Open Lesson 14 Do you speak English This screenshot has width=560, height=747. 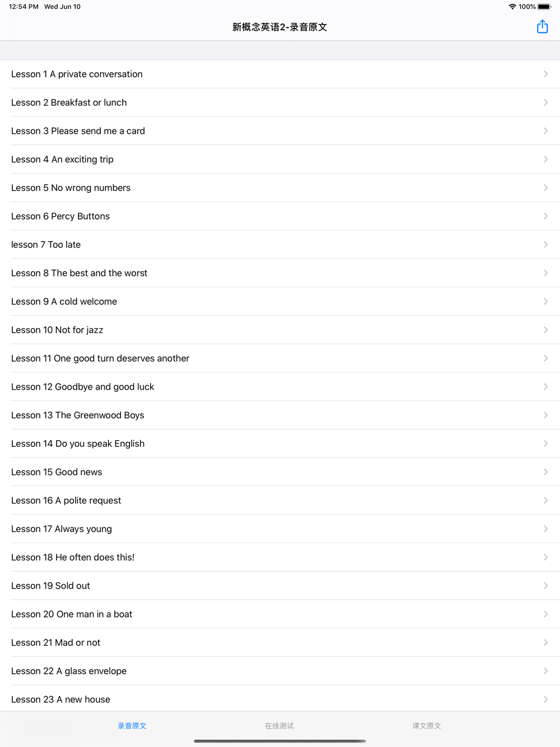[x=280, y=443]
